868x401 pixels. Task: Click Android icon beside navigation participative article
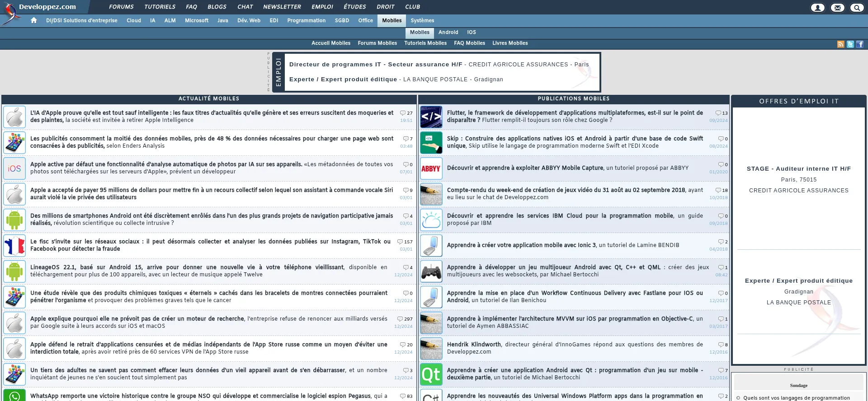point(14,220)
